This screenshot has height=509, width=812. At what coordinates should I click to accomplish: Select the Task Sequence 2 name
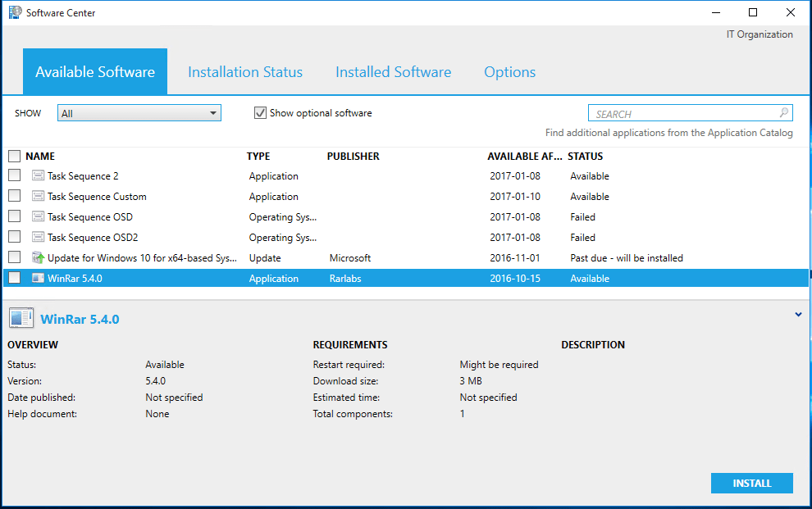point(83,176)
